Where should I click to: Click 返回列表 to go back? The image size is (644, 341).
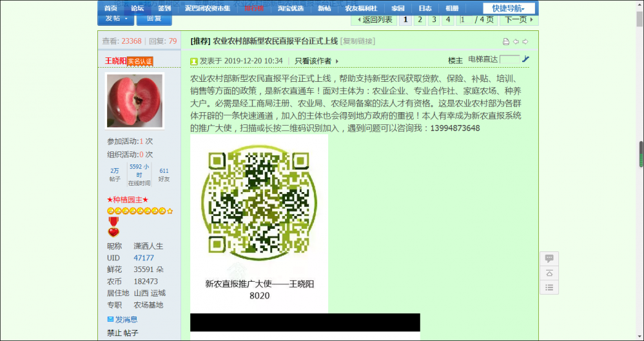click(374, 20)
